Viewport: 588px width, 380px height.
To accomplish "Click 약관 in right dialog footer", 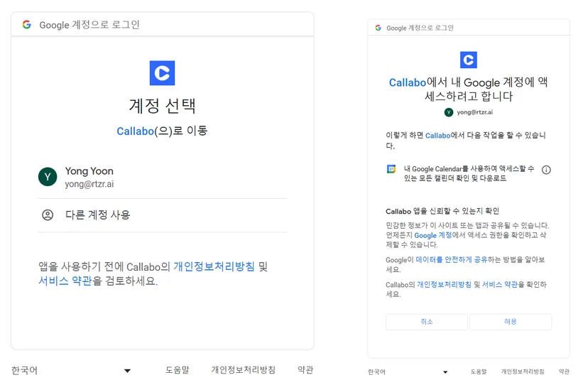I will click(x=564, y=371).
